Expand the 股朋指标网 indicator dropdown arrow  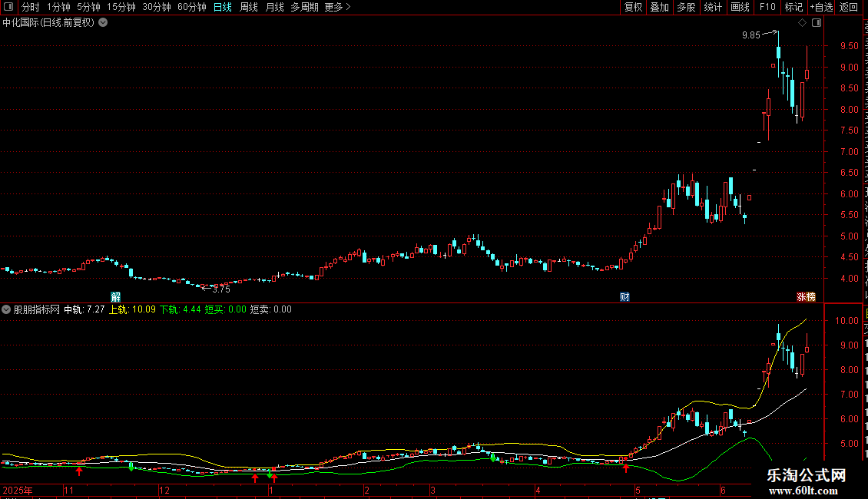6,310
